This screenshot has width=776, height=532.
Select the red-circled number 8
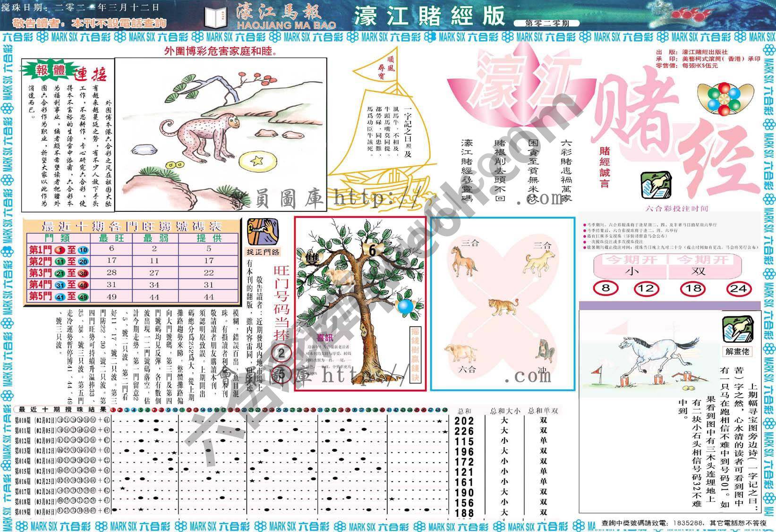point(606,288)
